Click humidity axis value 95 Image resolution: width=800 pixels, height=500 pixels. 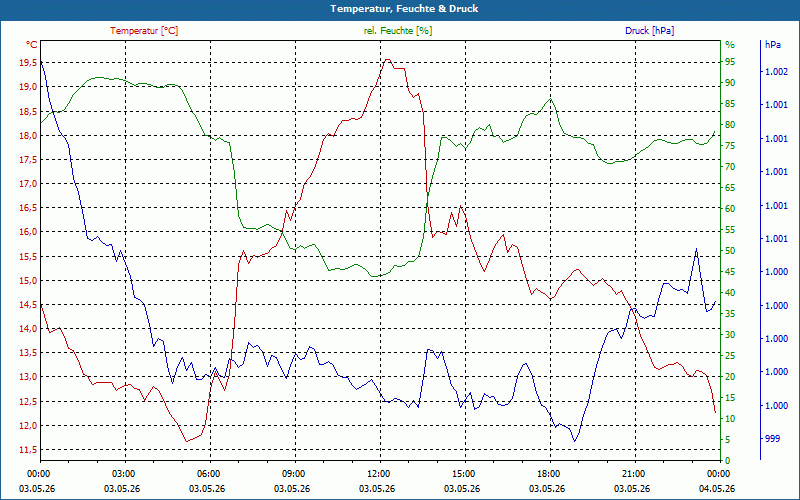[x=730, y=62]
